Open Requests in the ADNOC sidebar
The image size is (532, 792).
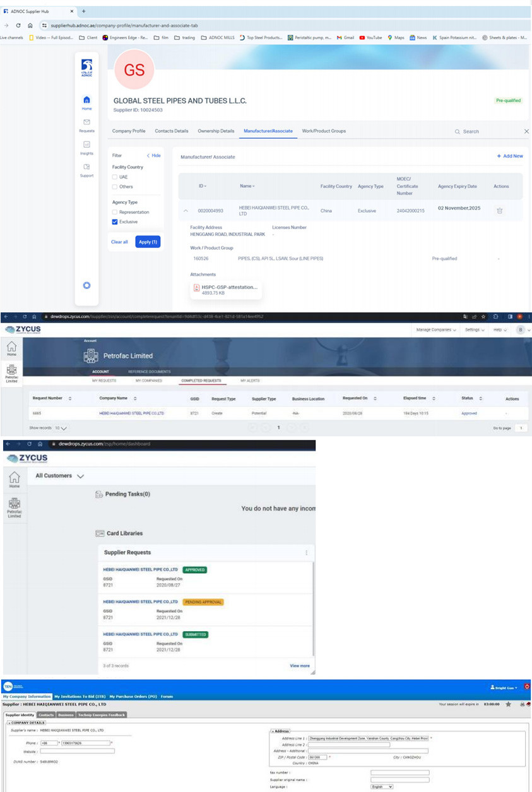click(x=86, y=124)
